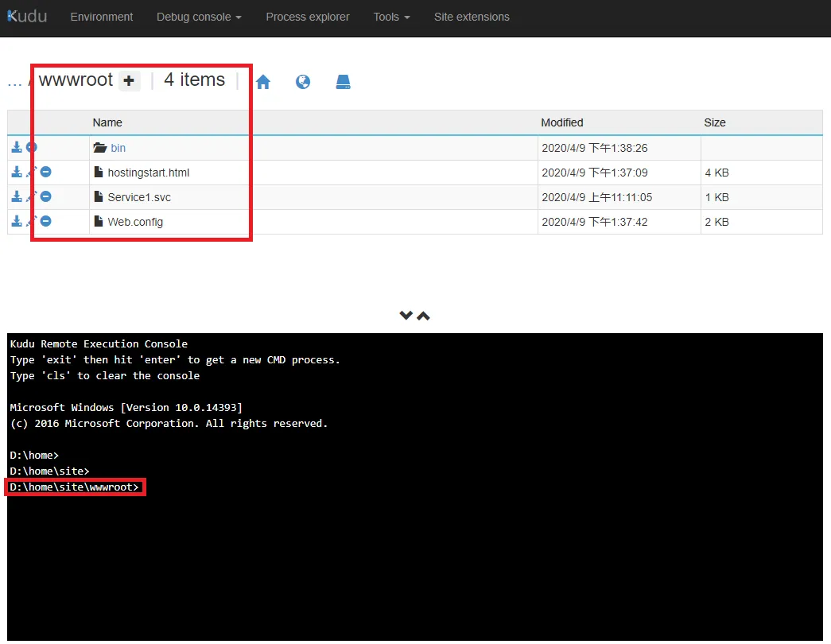This screenshot has width=831, height=644.
Task: Delete Web.config
Action: 46,221
